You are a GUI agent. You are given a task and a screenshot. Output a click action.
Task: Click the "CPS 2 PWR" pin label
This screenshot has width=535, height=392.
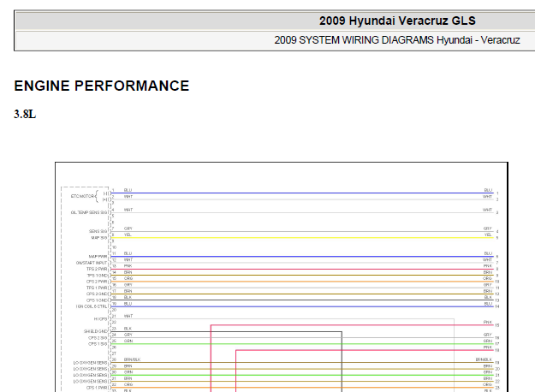98,282
